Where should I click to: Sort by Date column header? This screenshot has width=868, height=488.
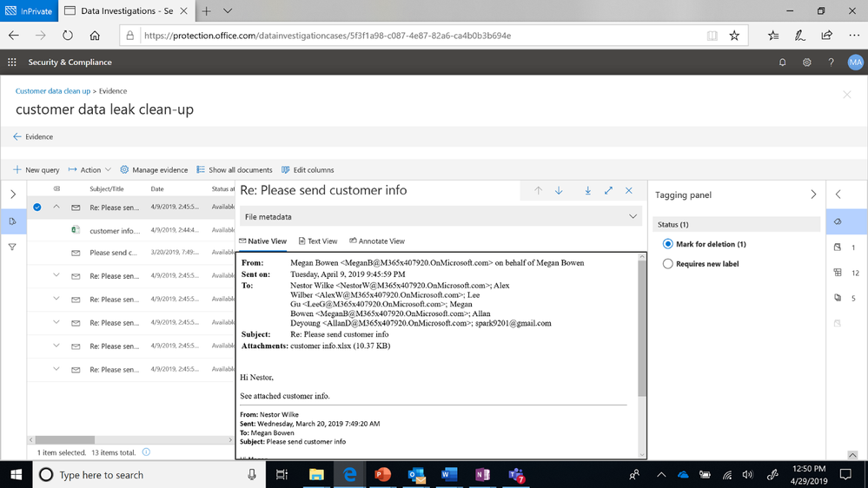(157, 188)
